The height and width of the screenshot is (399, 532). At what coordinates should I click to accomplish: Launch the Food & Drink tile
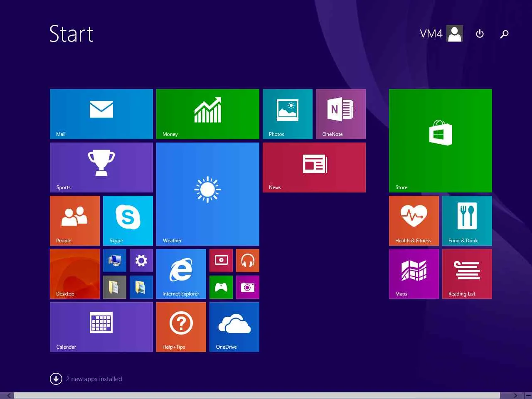(467, 221)
